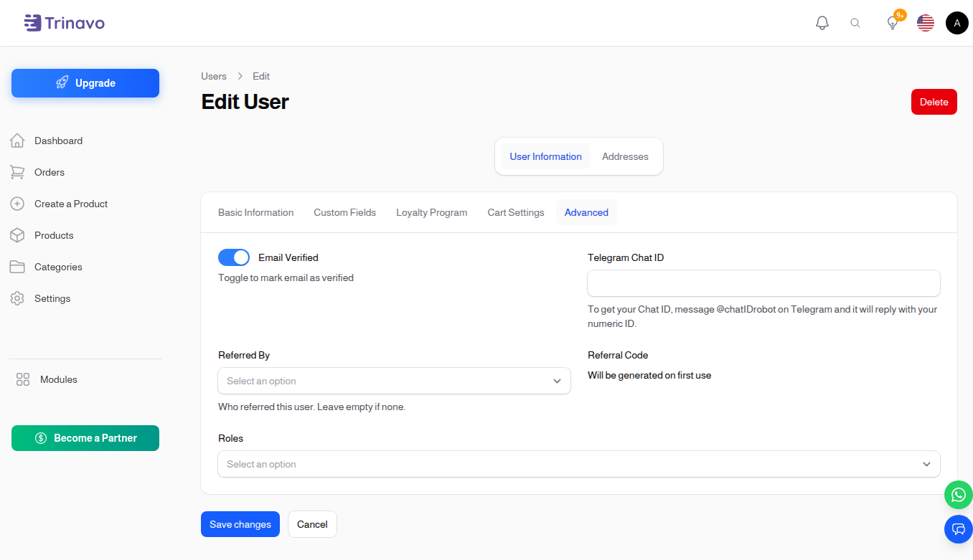Click the dollar icon on Become a Partner
The width and height of the screenshot is (973, 560).
pos(41,438)
